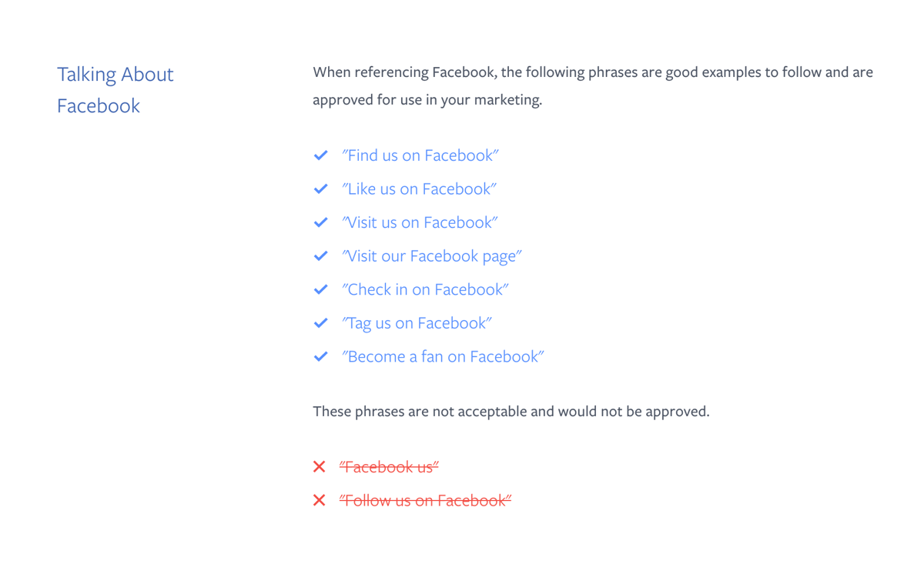Click the checkmark beside "Like us on Facebook"
The image size is (924, 574).
(321, 189)
